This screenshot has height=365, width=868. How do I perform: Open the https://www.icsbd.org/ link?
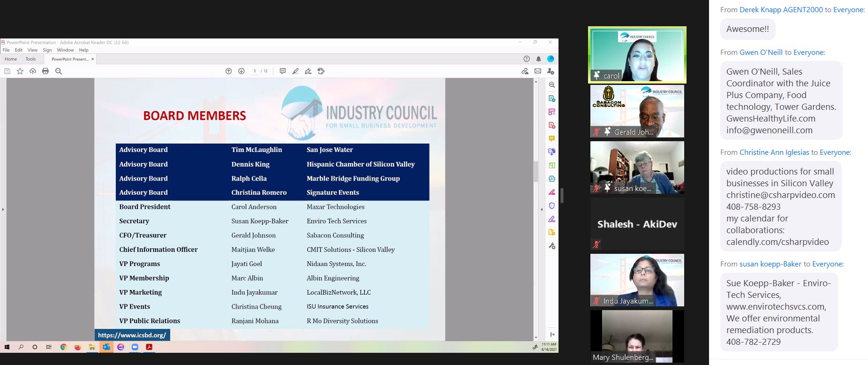pos(132,335)
